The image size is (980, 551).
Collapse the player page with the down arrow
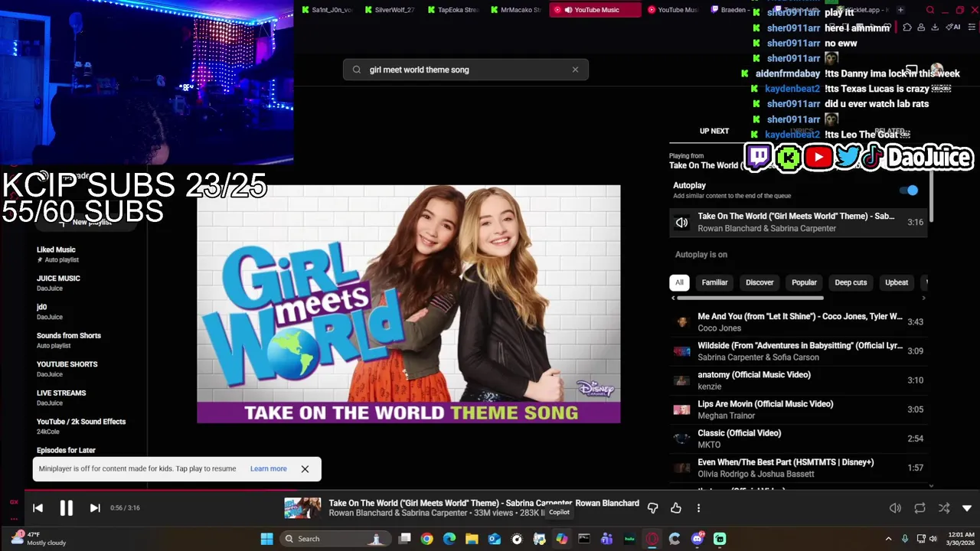967,508
